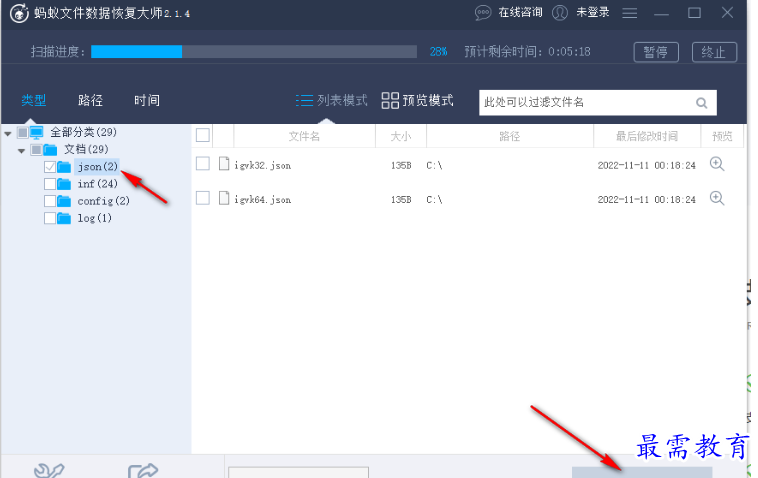Click the file name igvk64.json
Viewport: 758px width, 478px height.
point(262,200)
